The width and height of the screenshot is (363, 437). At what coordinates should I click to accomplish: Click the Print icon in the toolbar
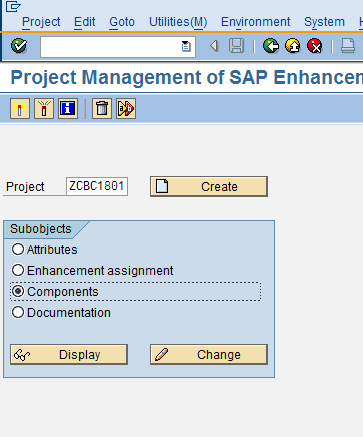(348, 46)
